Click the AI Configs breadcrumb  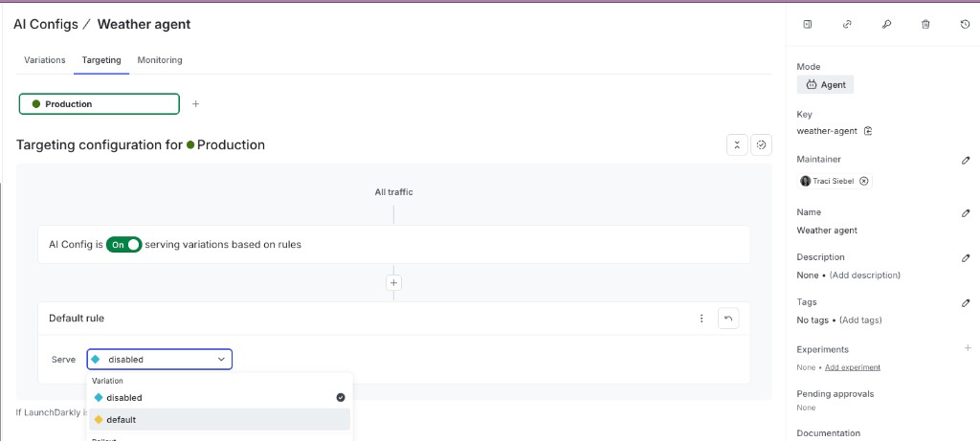[x=46, y=24]
